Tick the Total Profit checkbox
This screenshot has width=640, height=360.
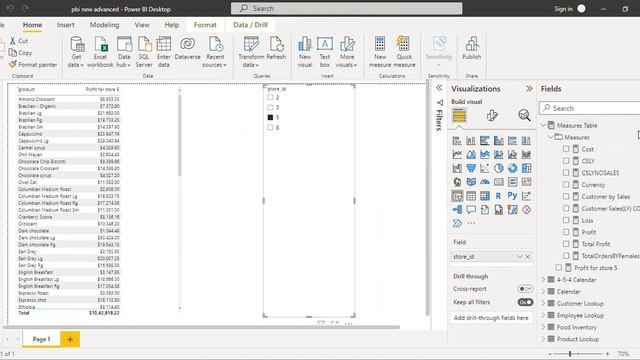point(566,244)
